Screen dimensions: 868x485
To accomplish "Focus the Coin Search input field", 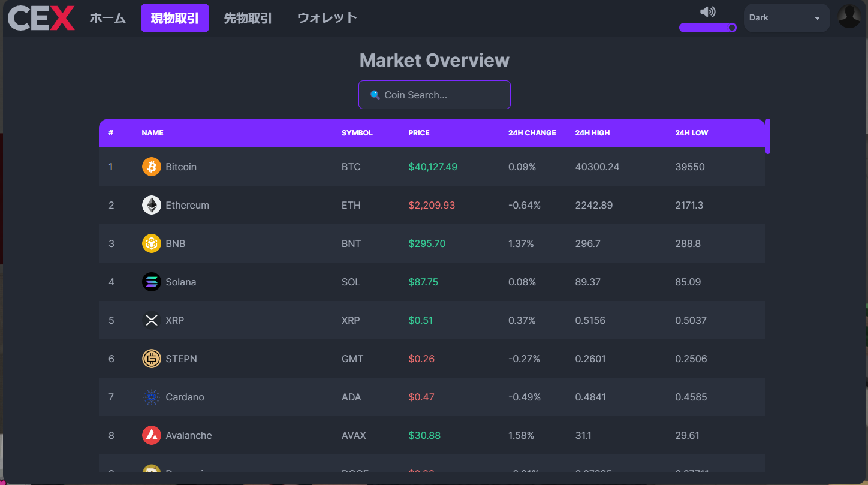I will tap(435, 95).
